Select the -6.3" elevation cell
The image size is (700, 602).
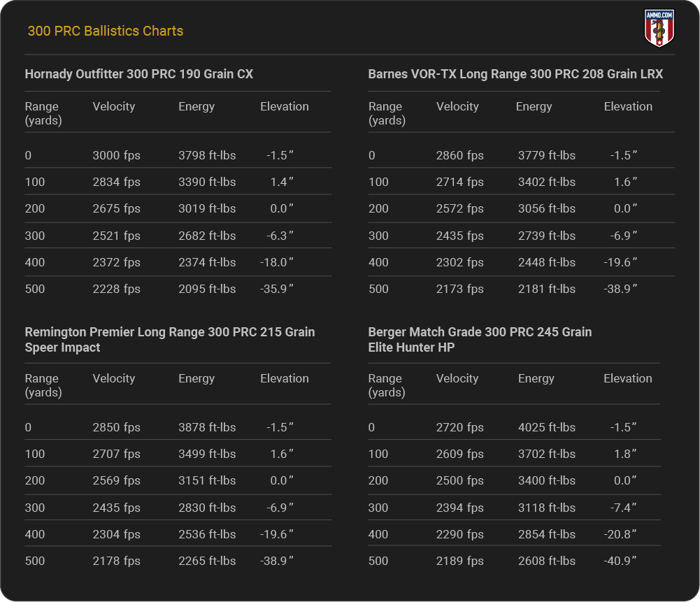[280, 236]
